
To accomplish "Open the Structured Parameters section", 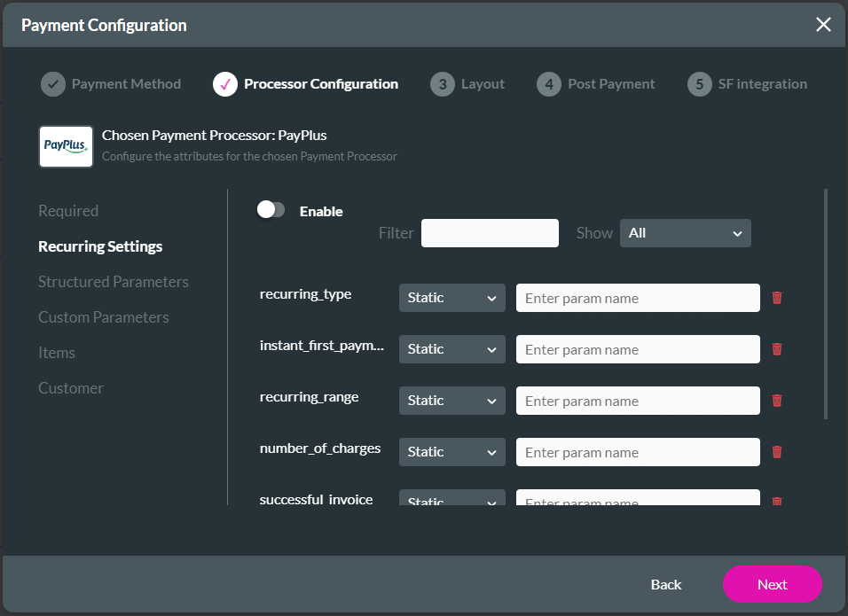I will 114,282.
